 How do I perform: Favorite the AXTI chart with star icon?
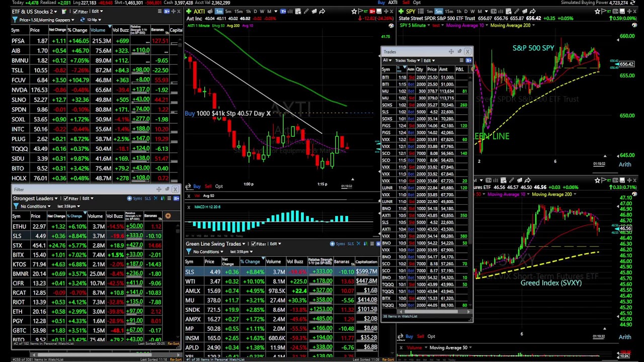click(354, 12)
